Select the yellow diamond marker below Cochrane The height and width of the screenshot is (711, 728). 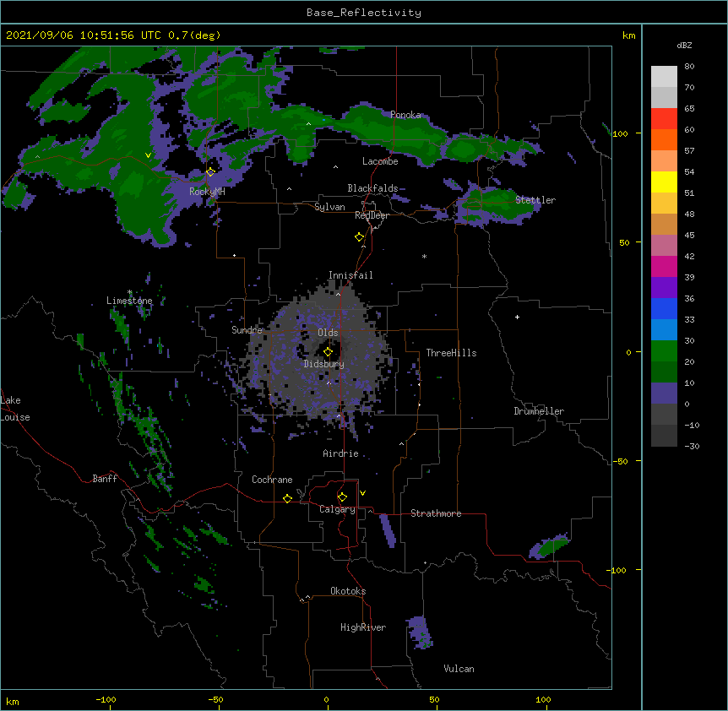(287, 498)
